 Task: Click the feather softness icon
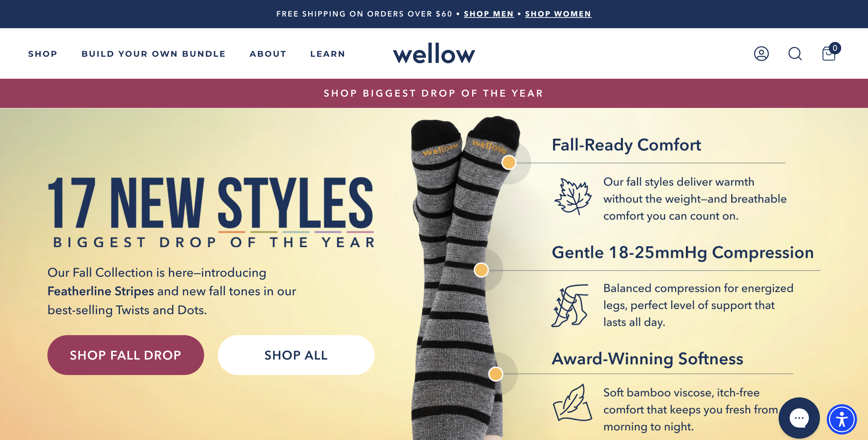click(x=572, y=403)
